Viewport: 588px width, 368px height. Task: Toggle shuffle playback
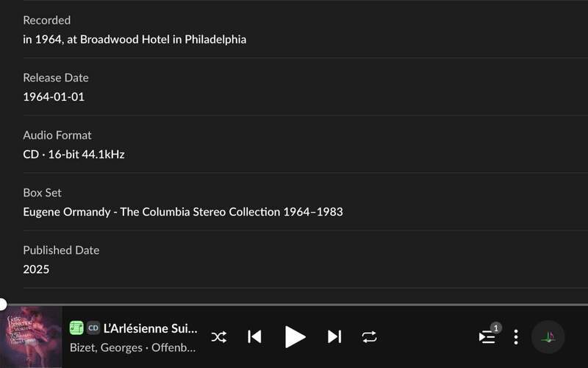point(219,337)
